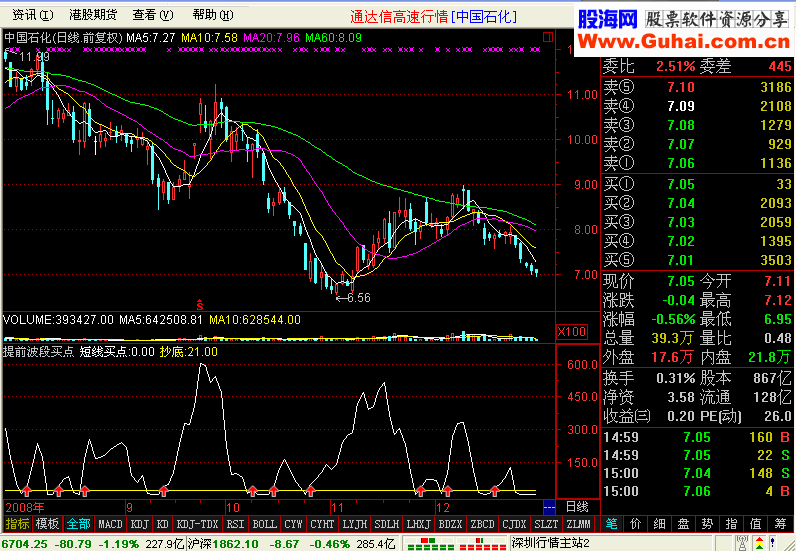This screenshot has width=796, height=551.
Task: Click the red S marker below the price chart
Action: click(200, 305)
